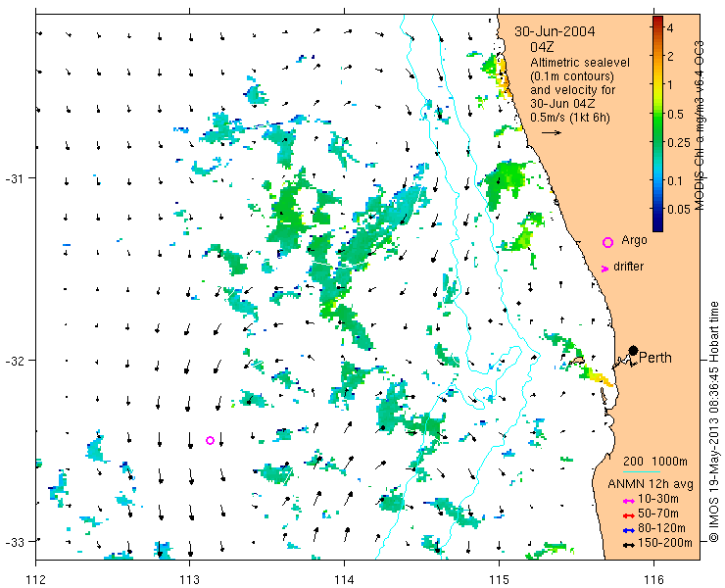Click the '04Z' time label under date
Viewport: 725px width, 588px height.
(x=542, y=47)
